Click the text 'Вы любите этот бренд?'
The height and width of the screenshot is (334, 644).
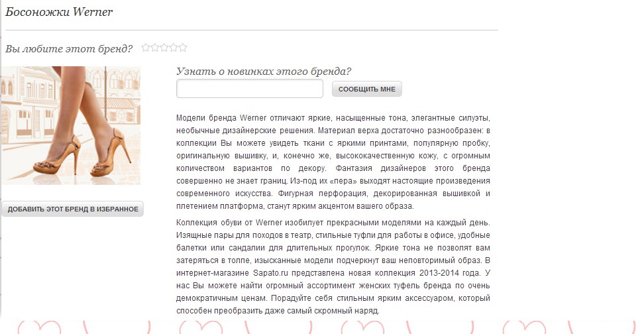pos(69,48)
